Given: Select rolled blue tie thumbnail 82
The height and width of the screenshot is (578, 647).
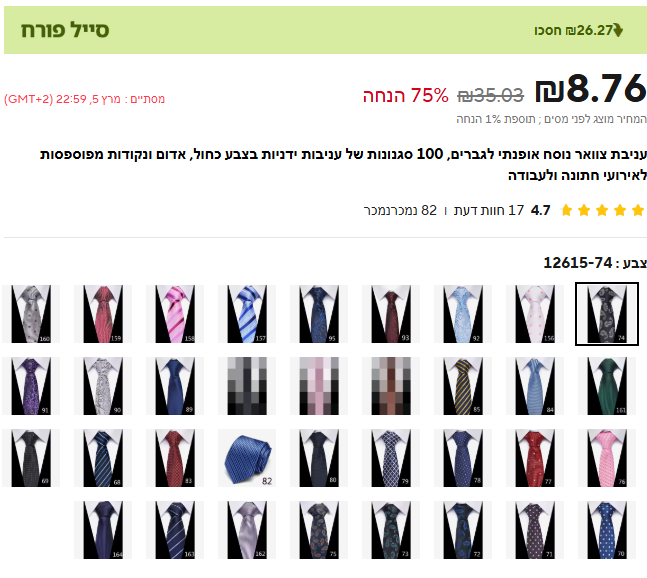Looking at the screenshot, I should [x=247, y=458].
